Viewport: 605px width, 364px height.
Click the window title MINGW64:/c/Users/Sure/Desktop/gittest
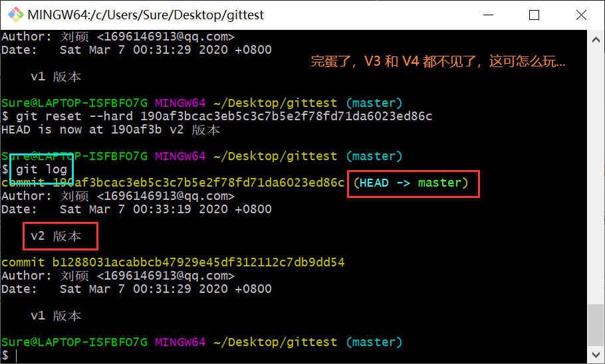[x=146, y=15]
